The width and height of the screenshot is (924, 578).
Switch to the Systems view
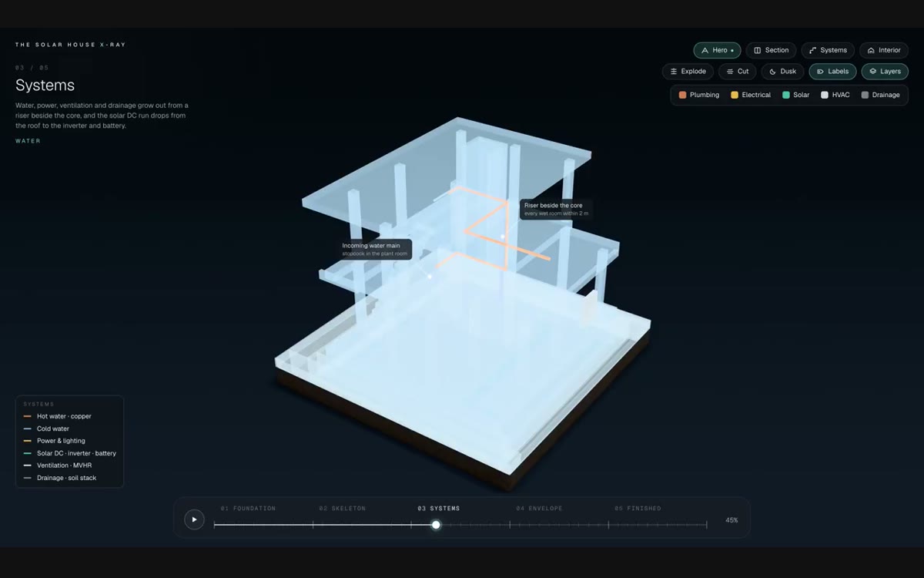tap(828, 50)
